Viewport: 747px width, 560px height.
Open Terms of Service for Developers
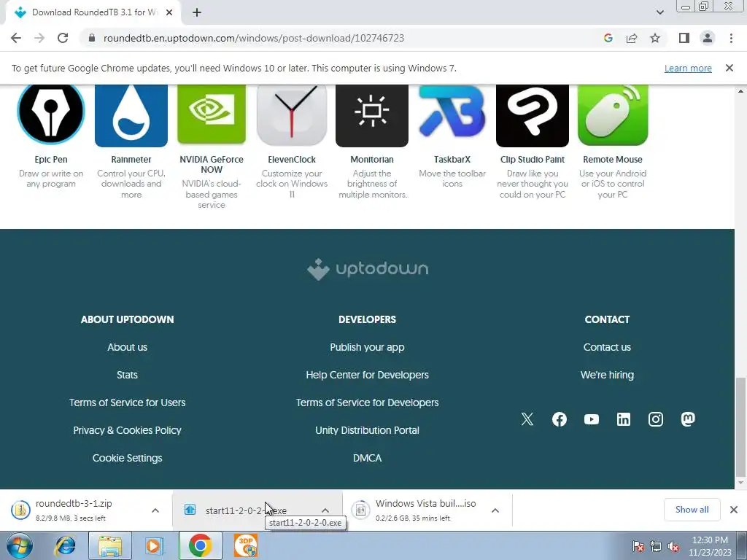368,402
